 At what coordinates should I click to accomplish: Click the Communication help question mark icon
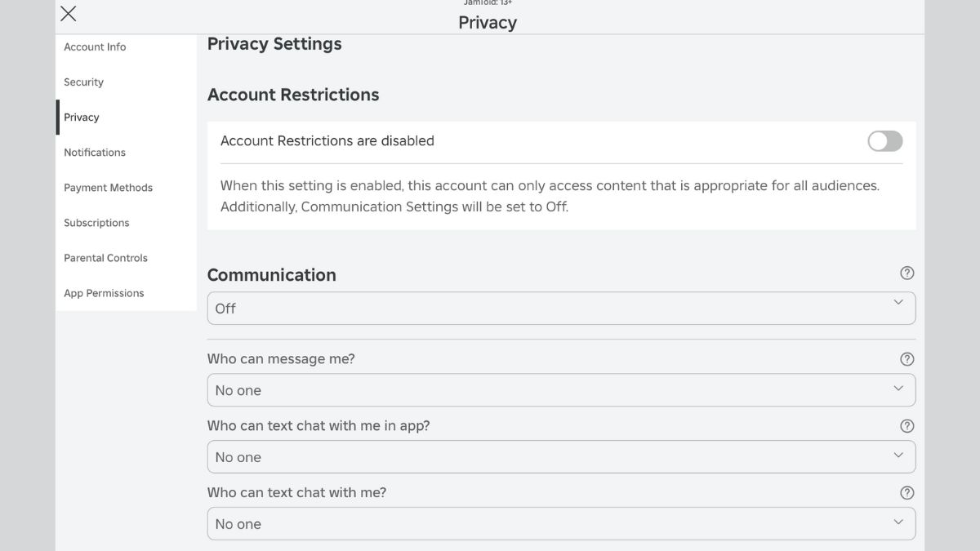click(x=906, y=273)
